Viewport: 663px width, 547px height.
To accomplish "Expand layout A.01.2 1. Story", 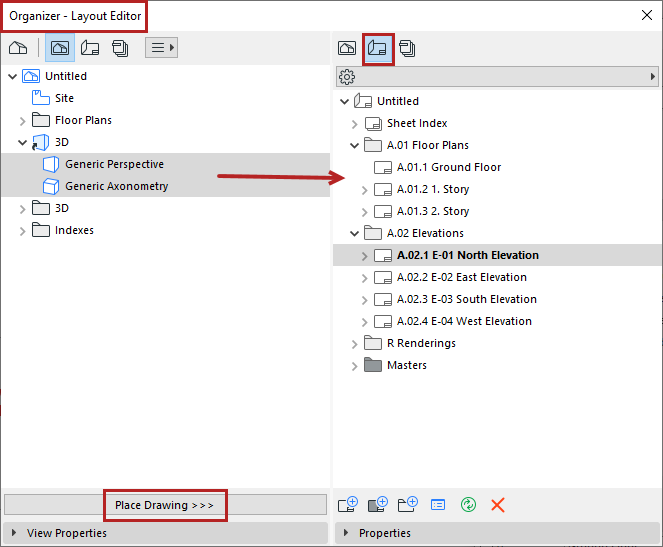I will pyautogui.click(x=364, y=190).
